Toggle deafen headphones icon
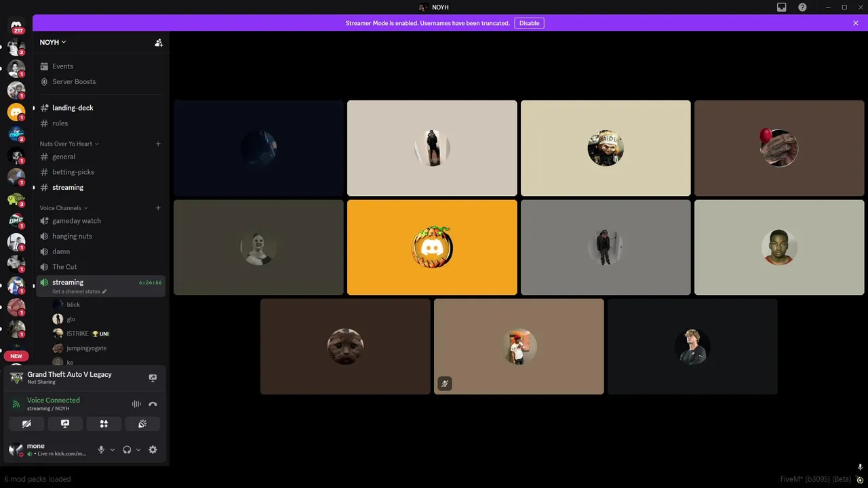868x488 pixels. click(x=127, y=449)
